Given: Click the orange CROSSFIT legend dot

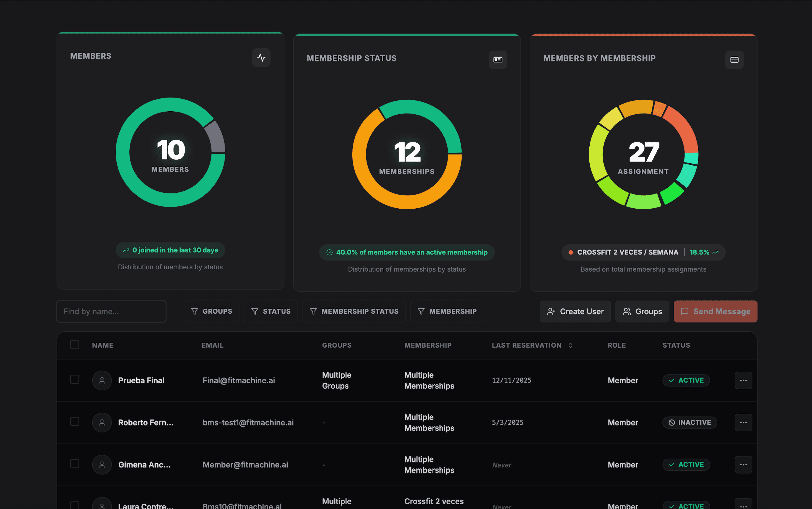Looking at the screenshot, I should pyautogui.click(x=571, y=252).
